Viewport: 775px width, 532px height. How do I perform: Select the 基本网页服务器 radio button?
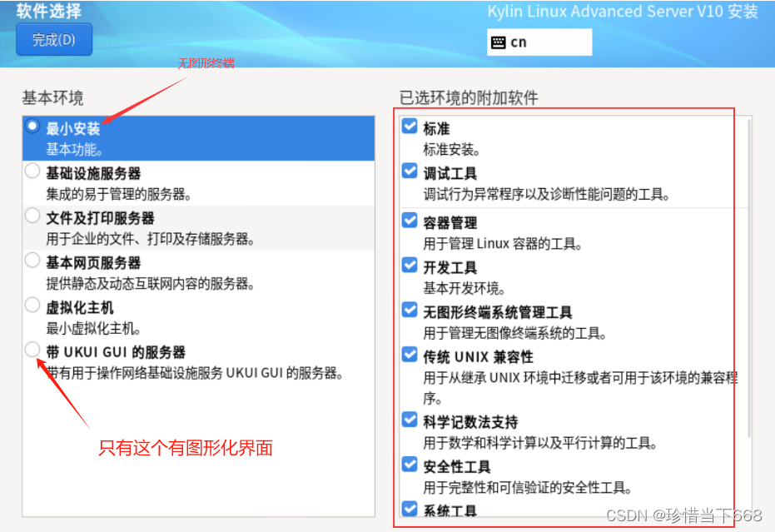(x=32, y=260)
